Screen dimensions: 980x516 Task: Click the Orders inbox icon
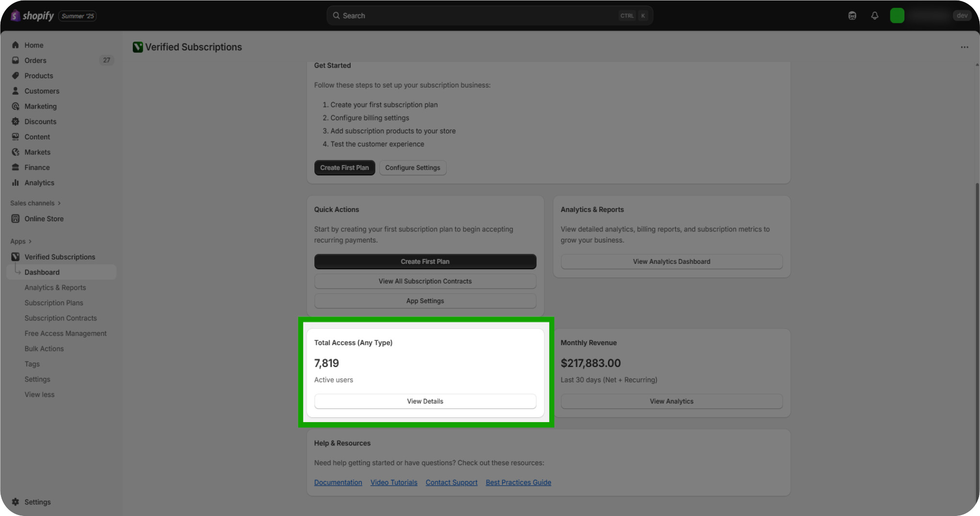(x=16, y=61)
